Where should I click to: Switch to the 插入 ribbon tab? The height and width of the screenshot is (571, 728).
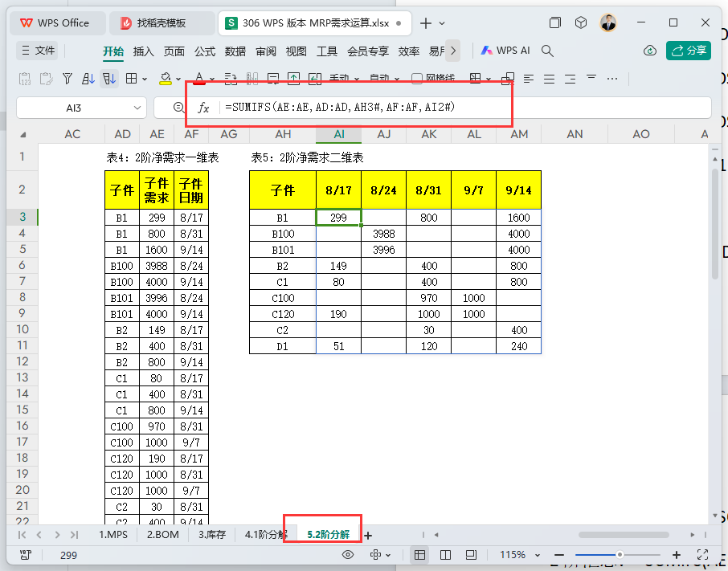143,51
